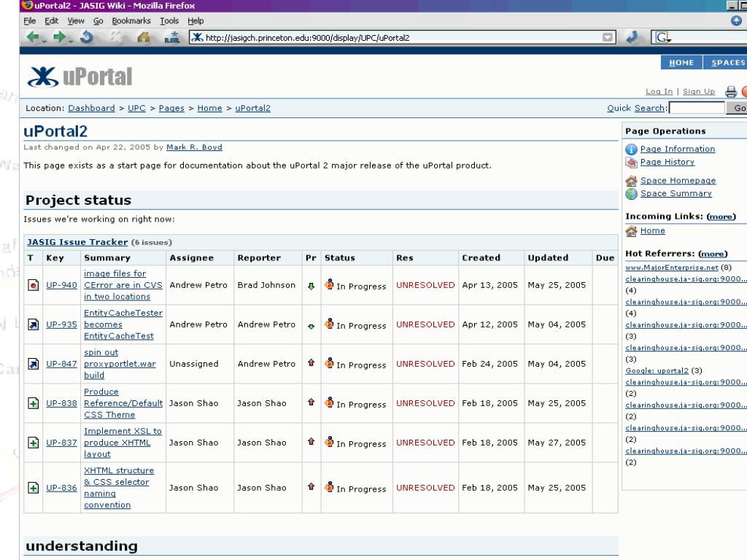This screenshot has height=560, width=747.
Task: Open the UPC breadcrumb link
Action: [136, 108]
